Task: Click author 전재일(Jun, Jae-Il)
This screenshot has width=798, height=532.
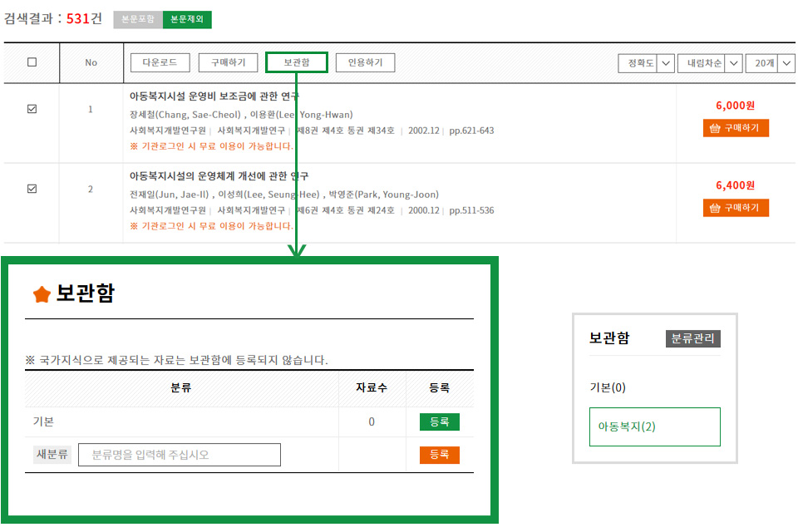Action: (169, 195)
